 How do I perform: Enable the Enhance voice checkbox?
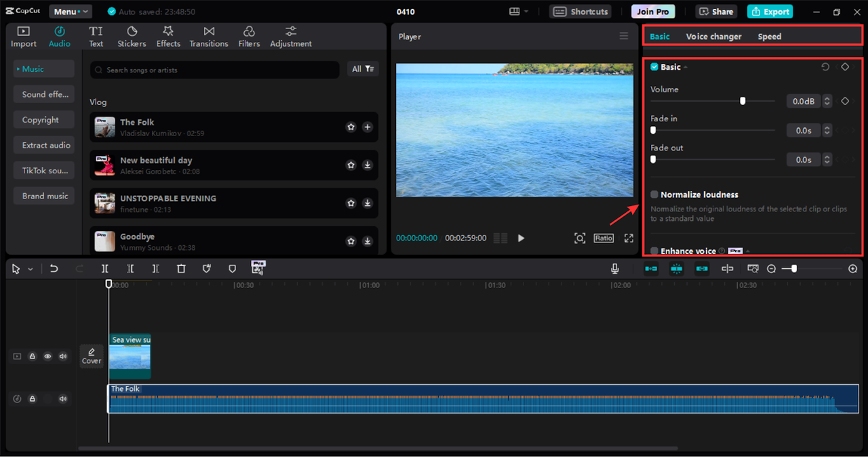click(x=654, y=251)
